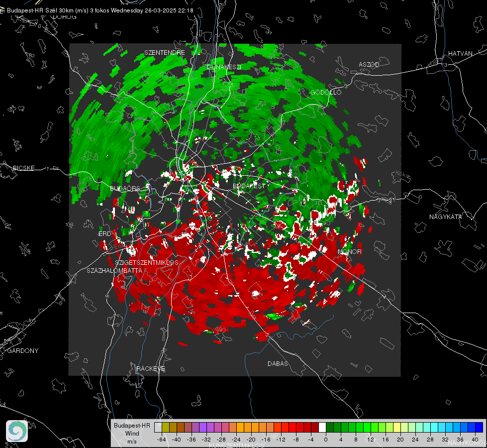Viewport: 487px width, 448px height.
Task: Click the swirl weather-service logo icon
Action: (17, 431)
